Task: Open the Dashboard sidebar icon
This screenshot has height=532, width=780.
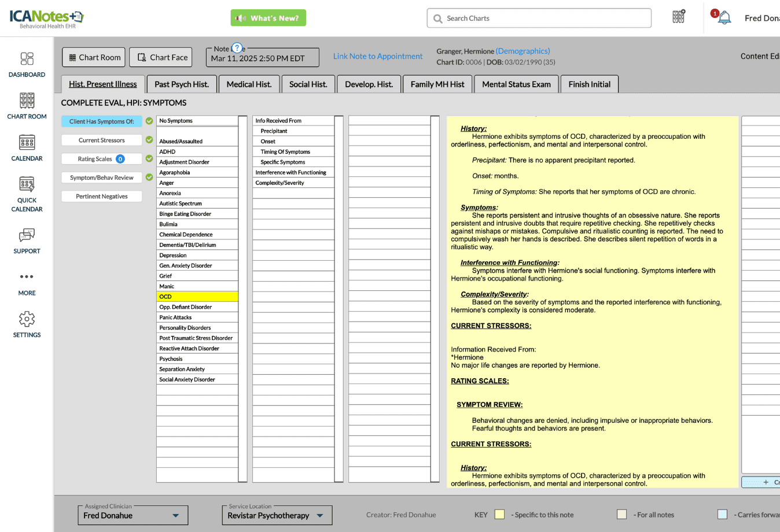Action: [27, 59]
